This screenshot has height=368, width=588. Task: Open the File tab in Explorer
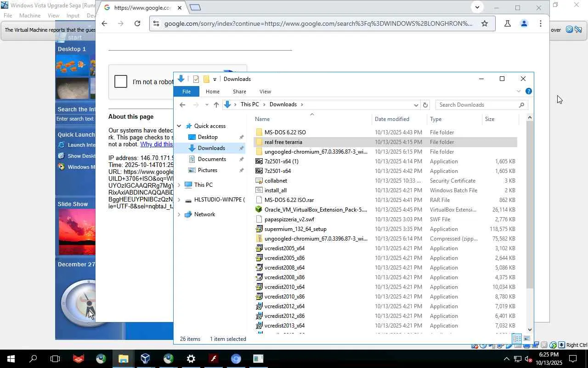point(186,92)
